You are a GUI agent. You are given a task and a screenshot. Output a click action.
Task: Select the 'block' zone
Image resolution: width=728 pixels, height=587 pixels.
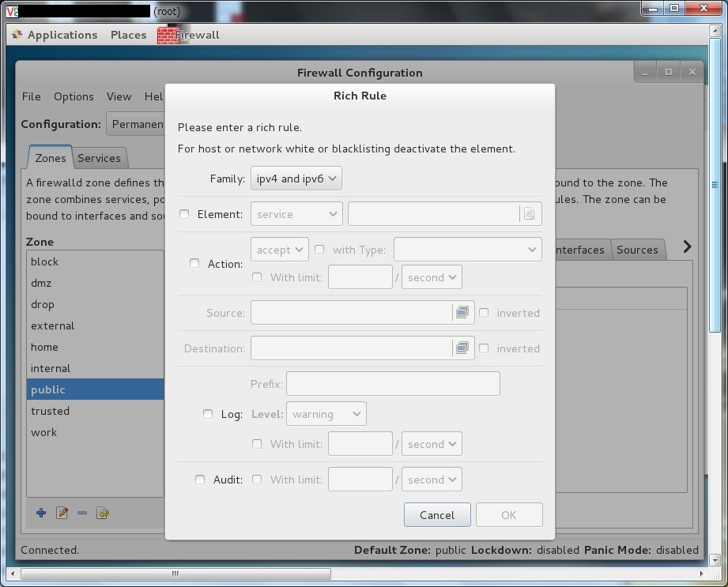(95, 262)
